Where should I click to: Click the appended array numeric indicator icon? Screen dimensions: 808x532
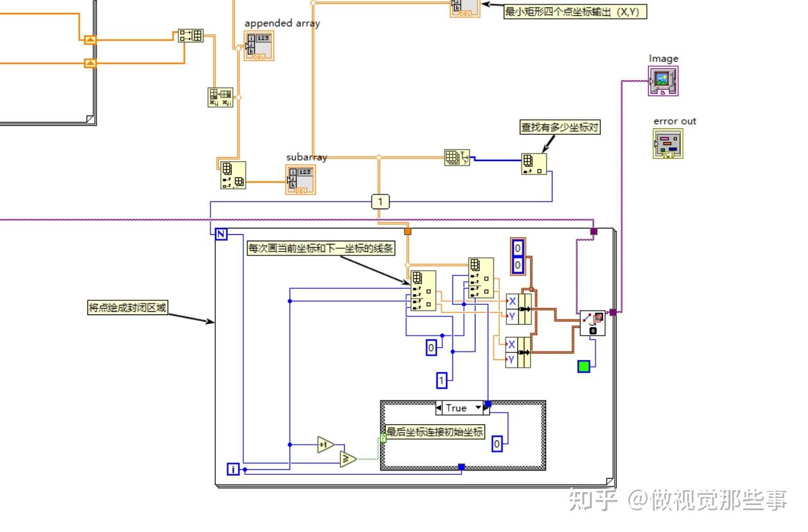260,46
